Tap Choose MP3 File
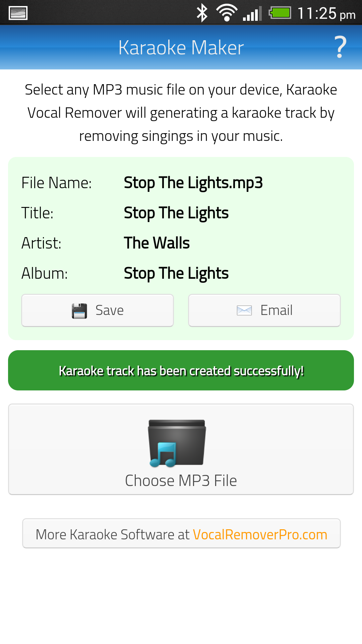The width and height of the screenshot is (362, 644). [181, 480]
